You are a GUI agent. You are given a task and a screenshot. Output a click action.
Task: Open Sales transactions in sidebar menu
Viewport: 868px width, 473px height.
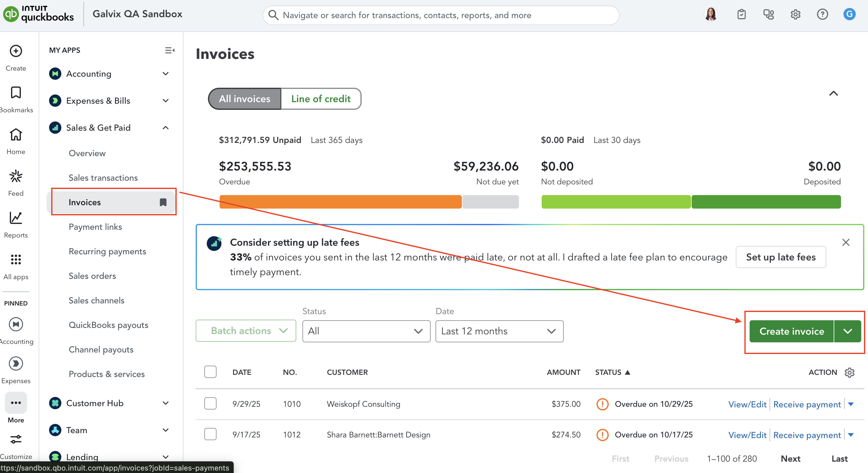103,178
